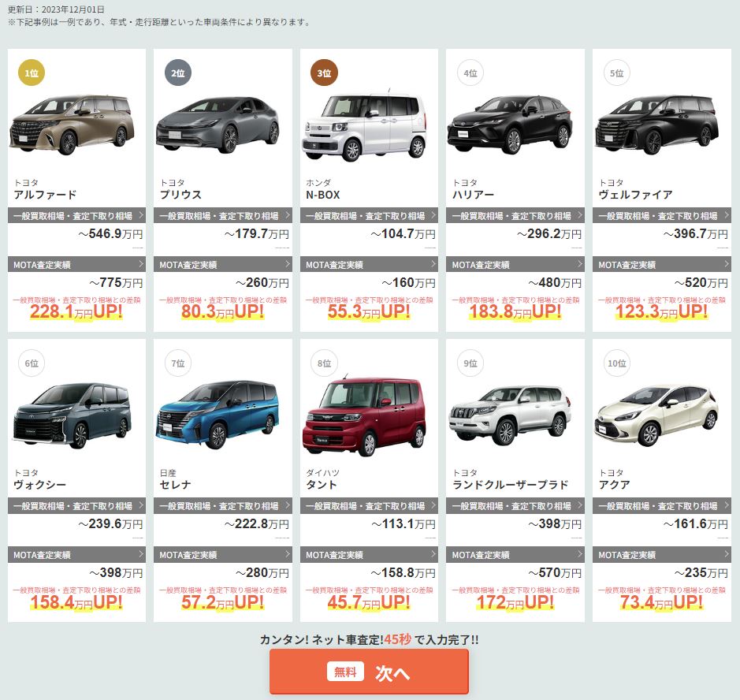Image resolution: width=740 pixels, height=700 pixels.
Task: Open セレナ MOTA査定実績 chevron
Action: click(x=287, y=554)
